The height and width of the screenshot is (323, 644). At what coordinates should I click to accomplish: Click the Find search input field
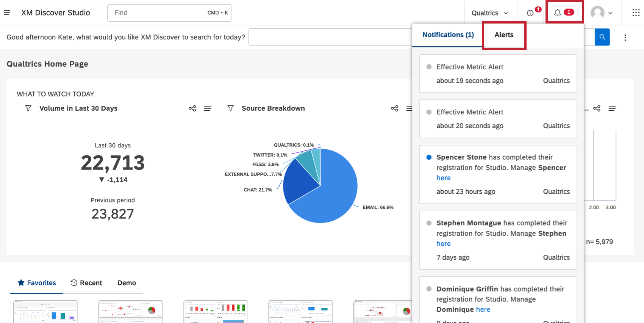pyautogui.click(x=159, y=13)
